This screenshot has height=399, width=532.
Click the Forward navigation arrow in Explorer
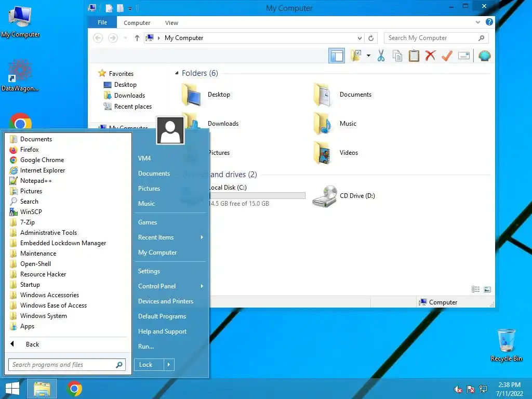(x=113, y=38)
